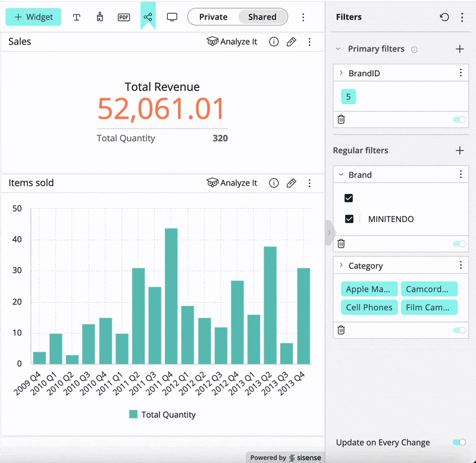Disable the Category filter toggle
The height and width of the screenshot is (463, 476).
point(459,330)
